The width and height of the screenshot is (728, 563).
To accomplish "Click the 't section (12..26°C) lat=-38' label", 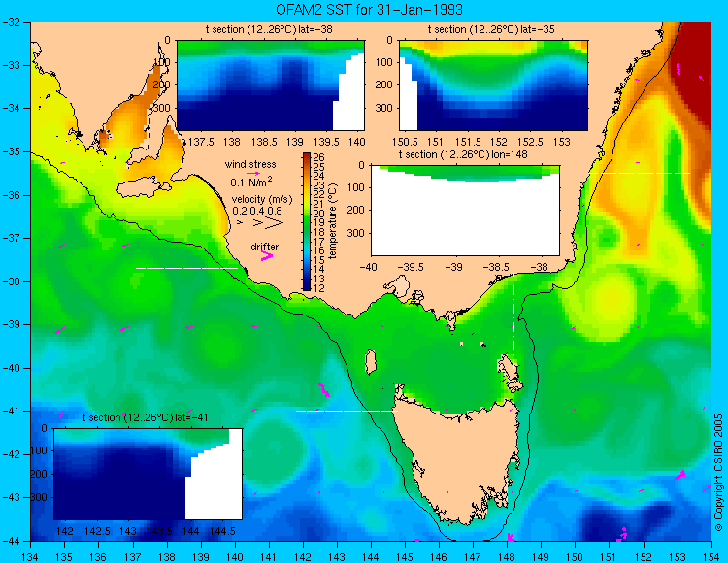I will 269,29.
